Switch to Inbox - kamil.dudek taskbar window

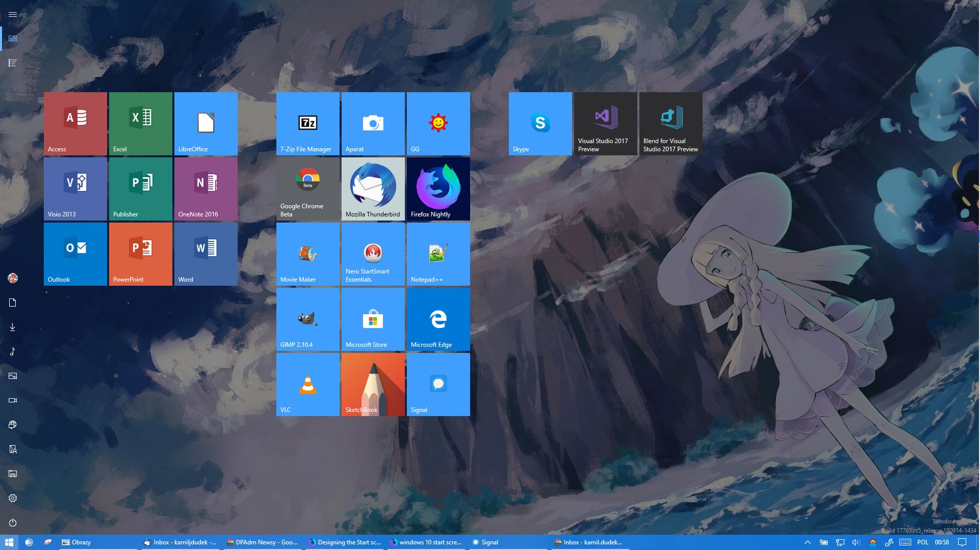click(590, 543)
